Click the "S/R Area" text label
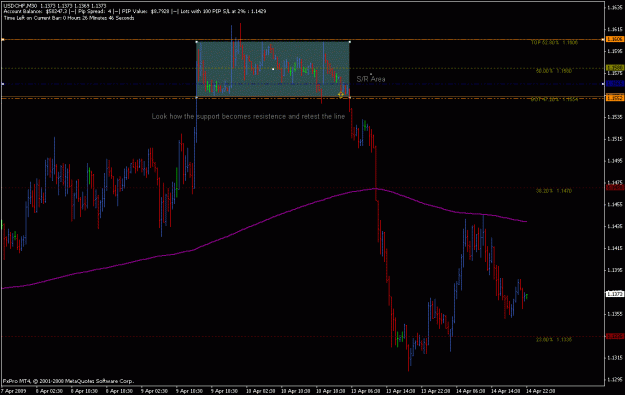 [371, 79]
